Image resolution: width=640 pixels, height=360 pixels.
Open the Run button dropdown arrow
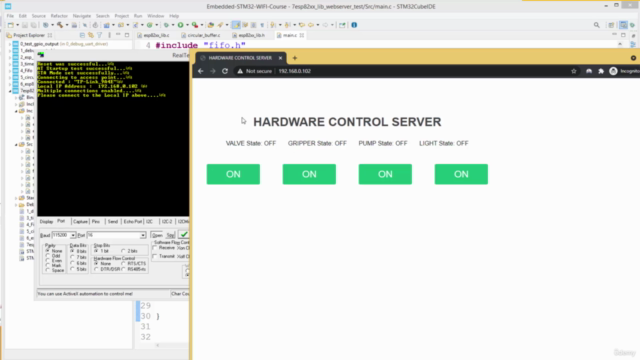(x=187, y=25)
